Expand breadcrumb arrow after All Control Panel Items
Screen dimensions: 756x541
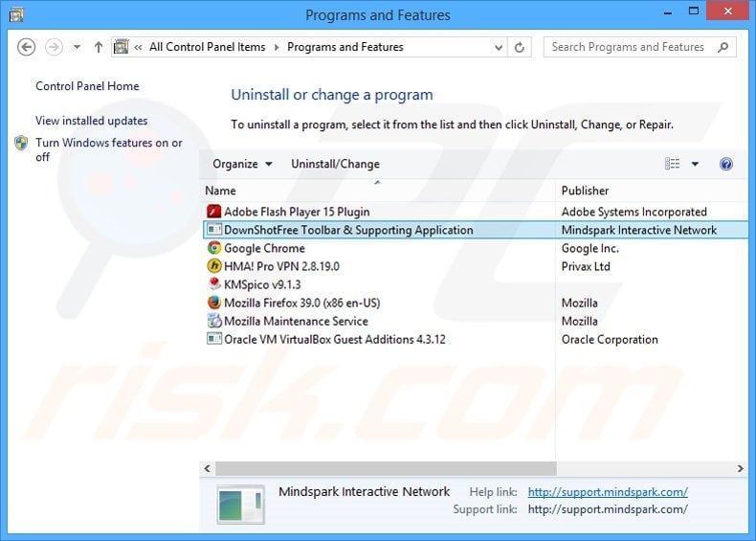277,47
